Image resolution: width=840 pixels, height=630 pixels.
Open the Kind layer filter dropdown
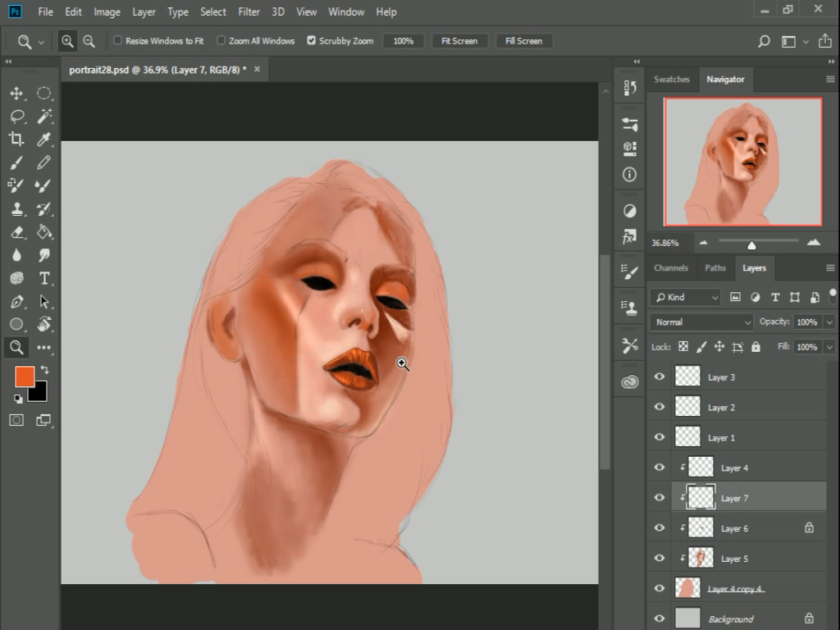(684, 297)
